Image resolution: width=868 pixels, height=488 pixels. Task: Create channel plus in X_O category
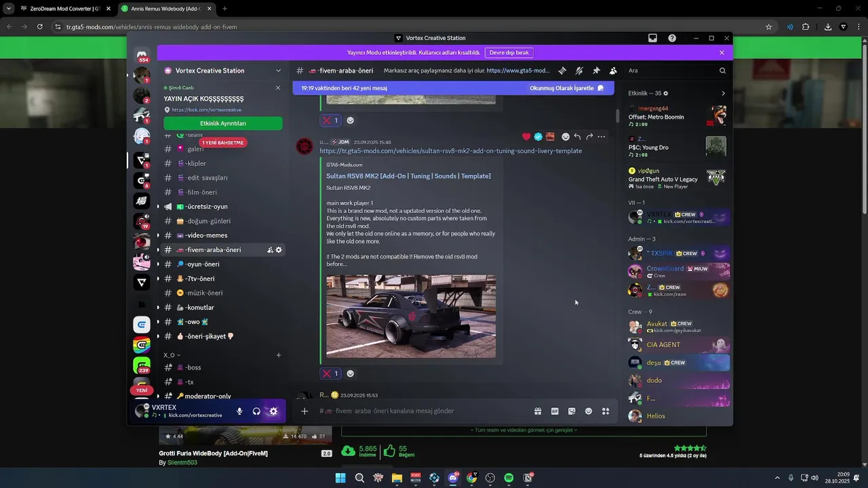click(278, 355)
